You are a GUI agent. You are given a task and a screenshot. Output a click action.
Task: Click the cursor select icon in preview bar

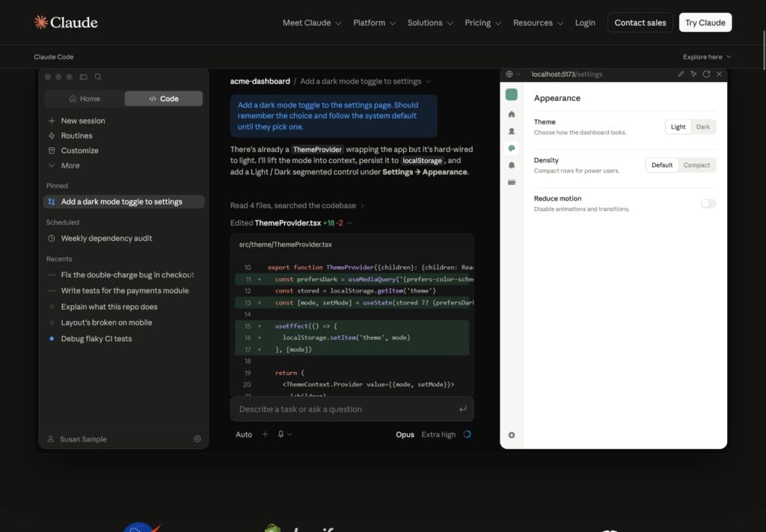(693, 74)
